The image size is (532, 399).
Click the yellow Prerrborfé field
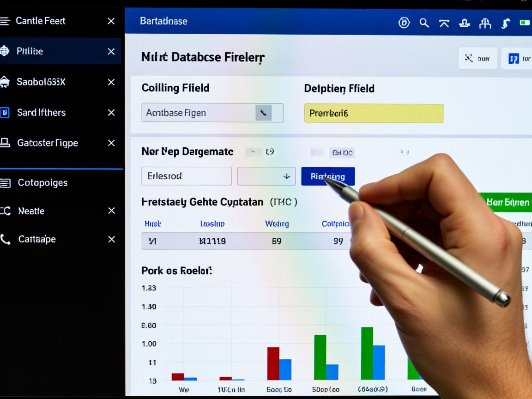pos(374,113)
